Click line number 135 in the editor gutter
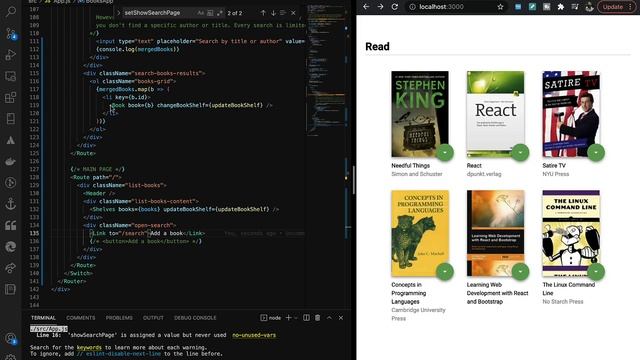The image size is (640, 360). point(34,233)
